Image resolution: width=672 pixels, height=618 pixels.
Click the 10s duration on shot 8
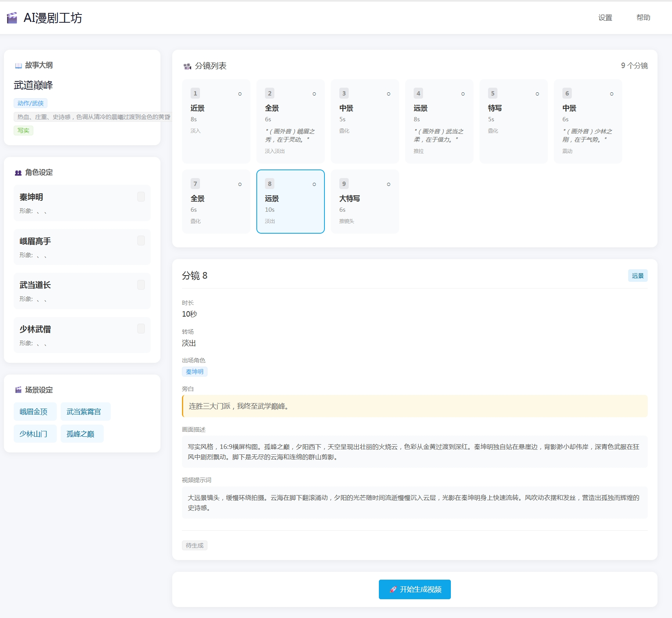point(270,210)
